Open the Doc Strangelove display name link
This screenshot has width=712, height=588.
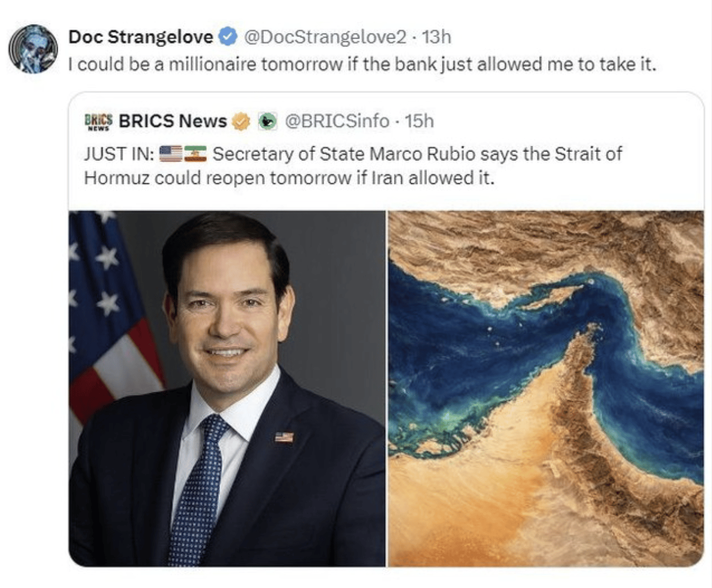click(x=141, y=37)
